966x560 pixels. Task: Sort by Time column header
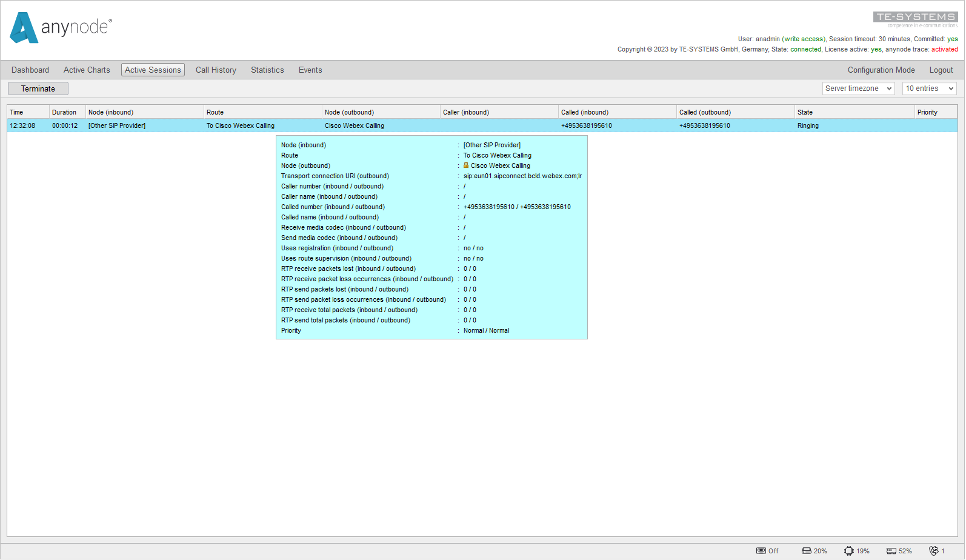(28, 112)
